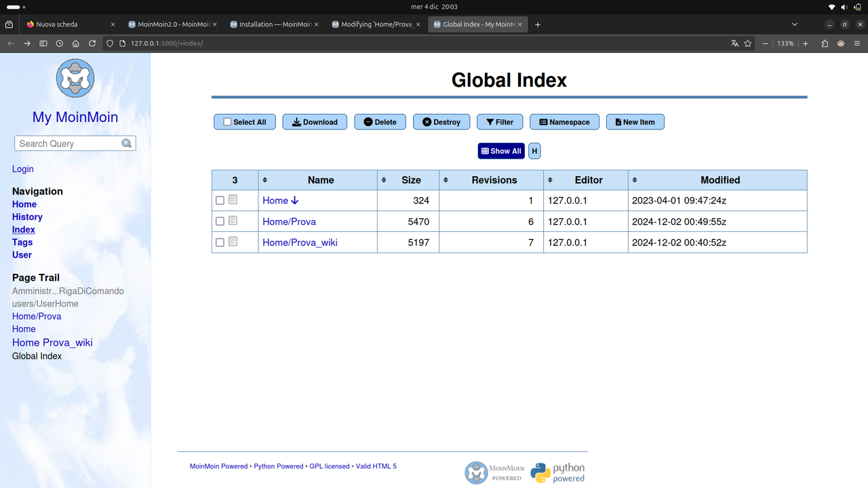Click the translate page icon
Viewport: 868px width, 488px height.
734,43
